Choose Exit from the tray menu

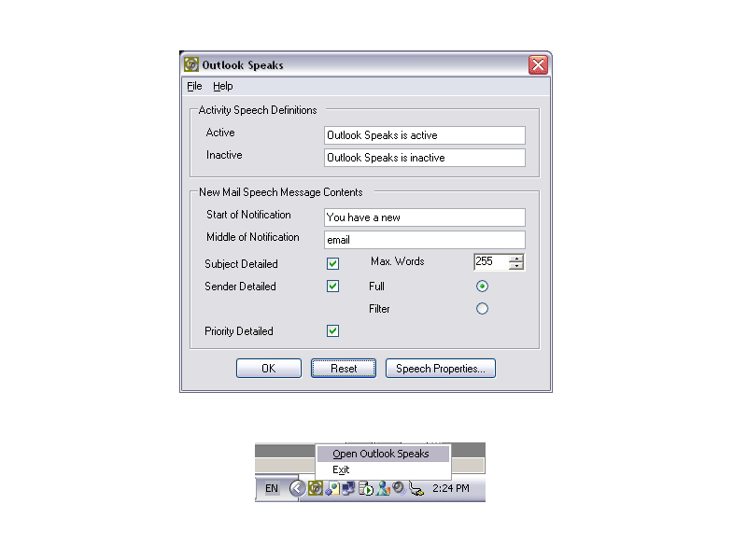coord(383,470)
